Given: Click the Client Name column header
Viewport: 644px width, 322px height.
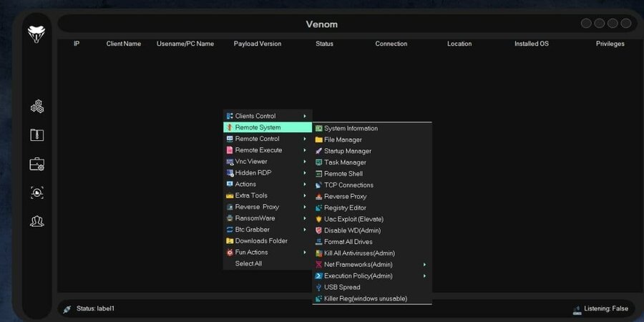Looking at the screenshot, I should (124, 44).
